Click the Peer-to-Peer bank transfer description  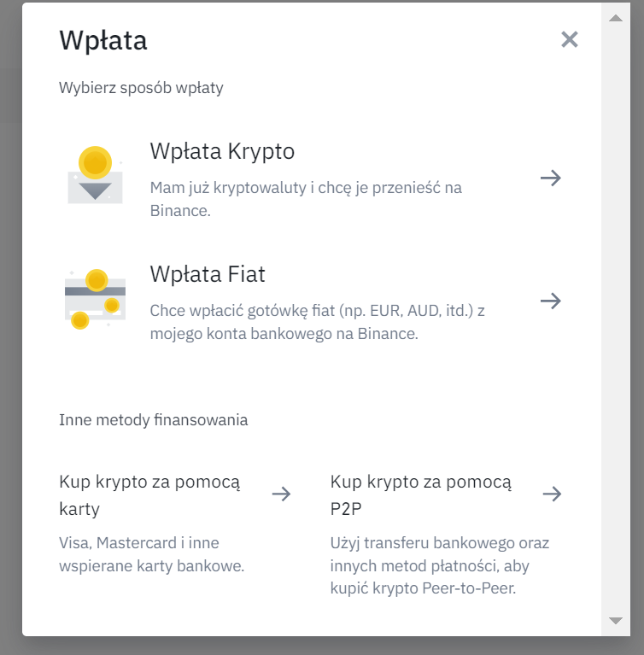pos(440,565)
